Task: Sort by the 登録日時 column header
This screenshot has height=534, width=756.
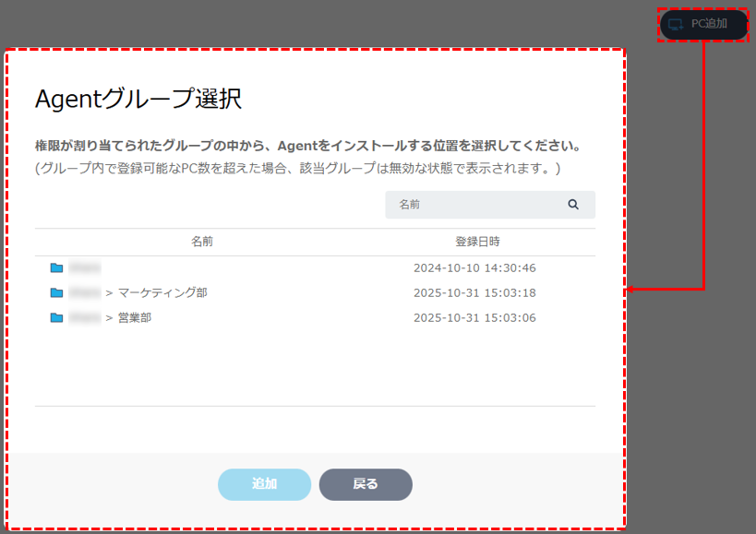Action: (x=477, y=242)
